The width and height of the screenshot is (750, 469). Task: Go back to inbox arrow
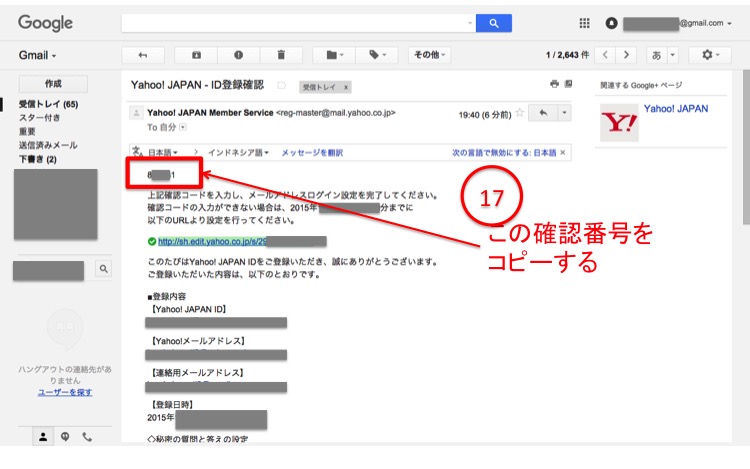tap(143, 55)
